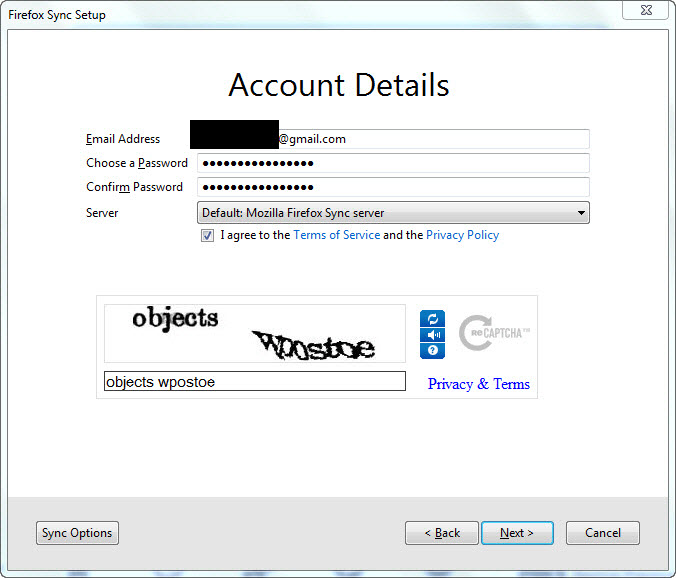Open the Privacy Policy link
The width and height of the screenshot is (676, 578).
(463, 235)
